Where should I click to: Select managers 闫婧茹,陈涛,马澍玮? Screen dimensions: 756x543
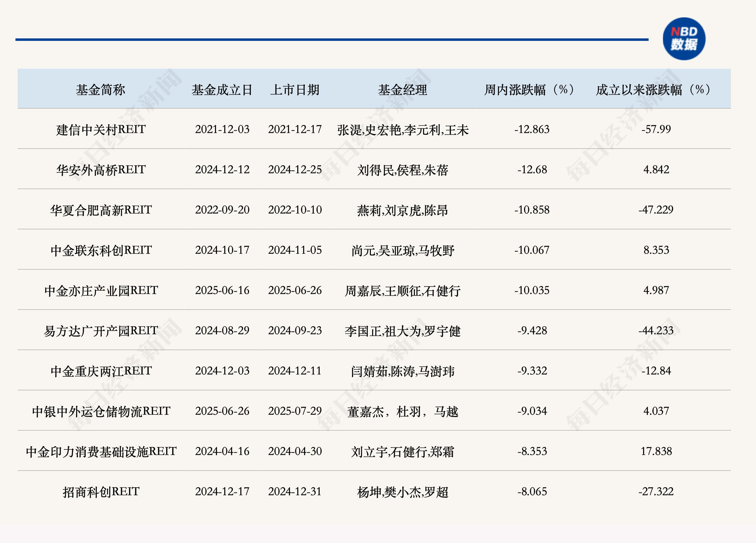click(403, 371)
